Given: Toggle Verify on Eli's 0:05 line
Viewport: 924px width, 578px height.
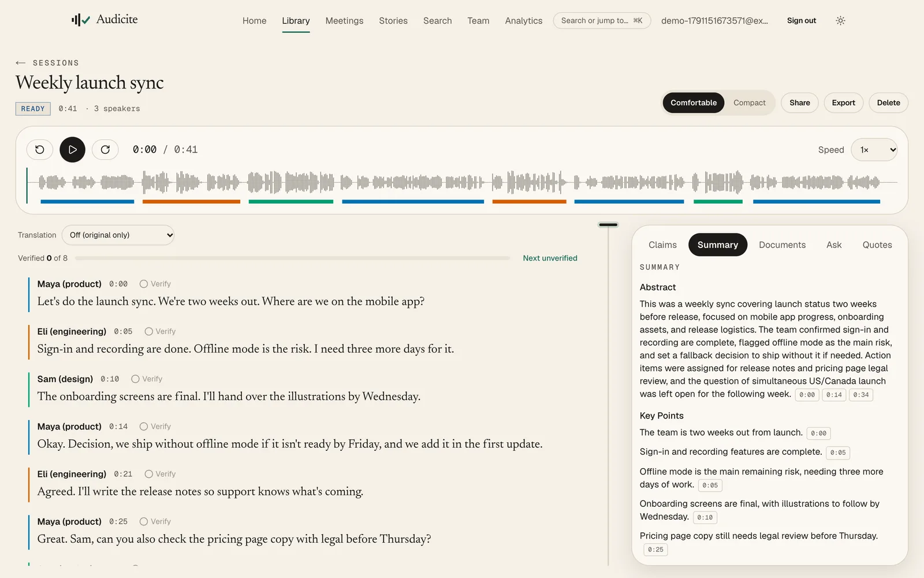Looking at the screenshot, I should pyautogui.click(x=160, y=331).
